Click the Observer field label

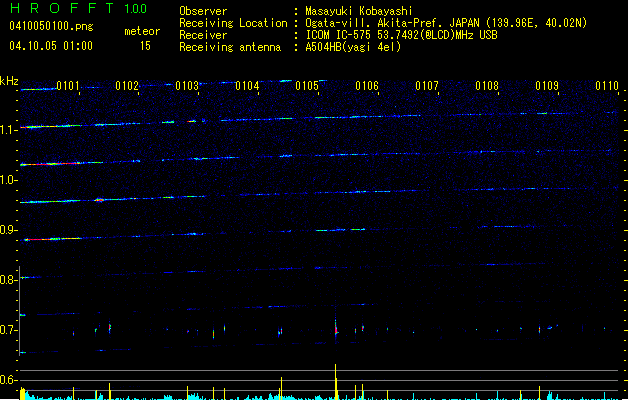pyautogui.click(x=203, y=11)
